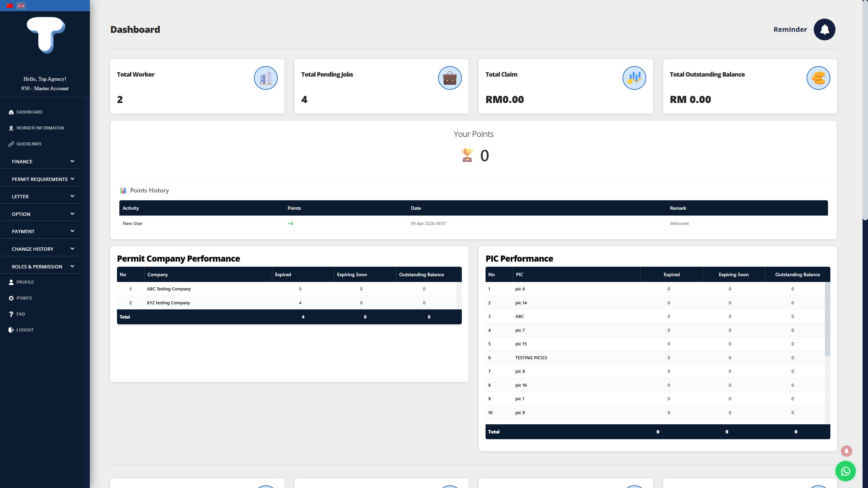
Task: Click the trophy icon beside points
Action: pos(467,155)
